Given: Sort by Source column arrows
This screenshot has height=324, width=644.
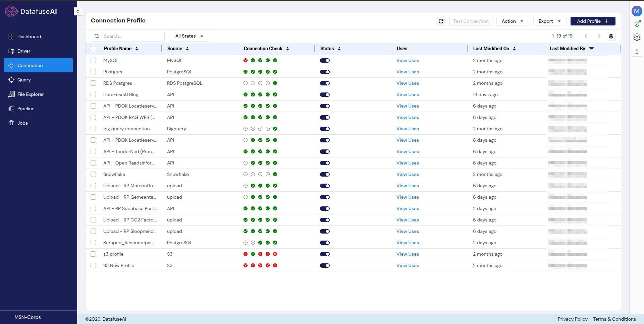Looking at the screenshot, I should coord(187,49).
